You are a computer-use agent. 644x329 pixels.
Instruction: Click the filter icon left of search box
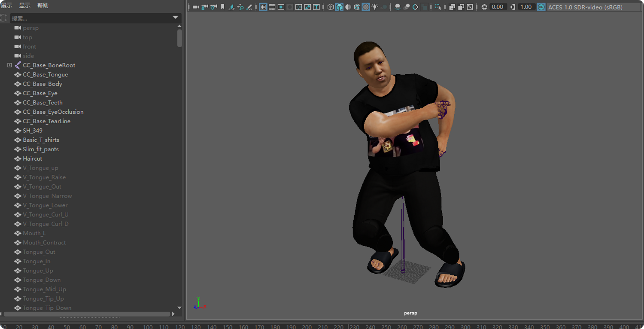(x=4, y=18)
